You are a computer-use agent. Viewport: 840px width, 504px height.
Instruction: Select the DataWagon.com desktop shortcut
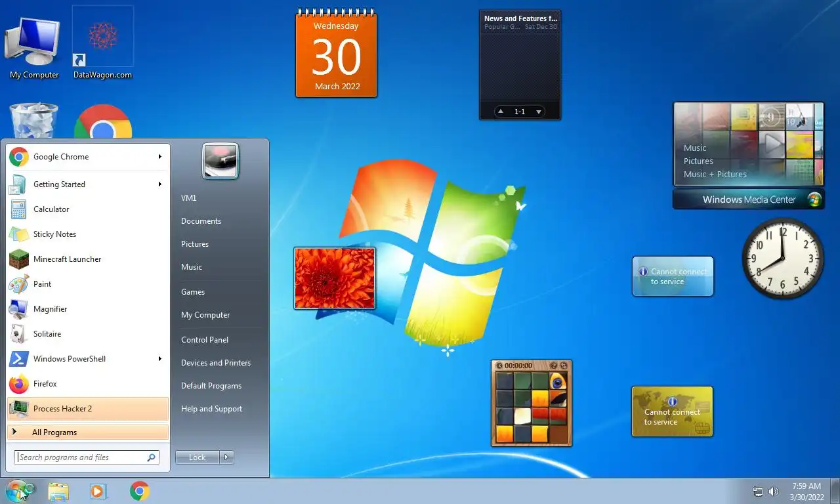(x=102, y=43)
